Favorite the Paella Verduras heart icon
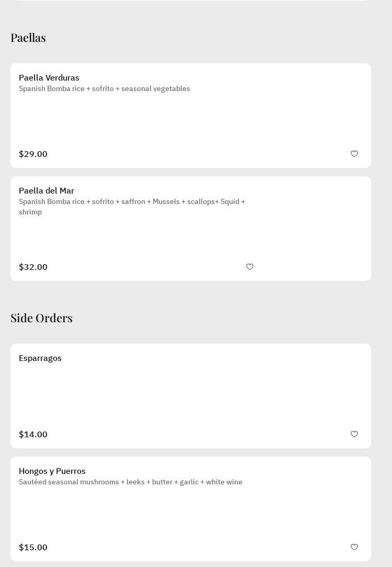Image resolution: width=392 pixels, height=567 pixels. (x=354, y=154)
